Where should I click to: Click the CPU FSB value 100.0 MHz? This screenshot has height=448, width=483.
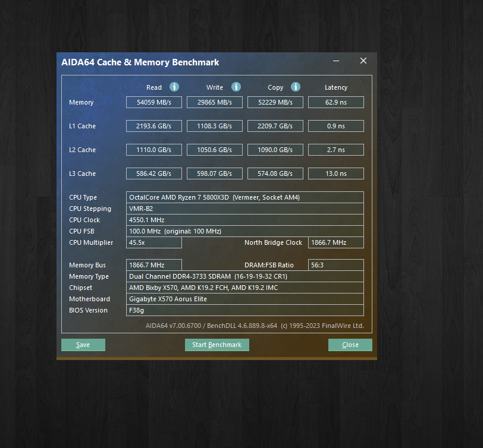point(245,231)
